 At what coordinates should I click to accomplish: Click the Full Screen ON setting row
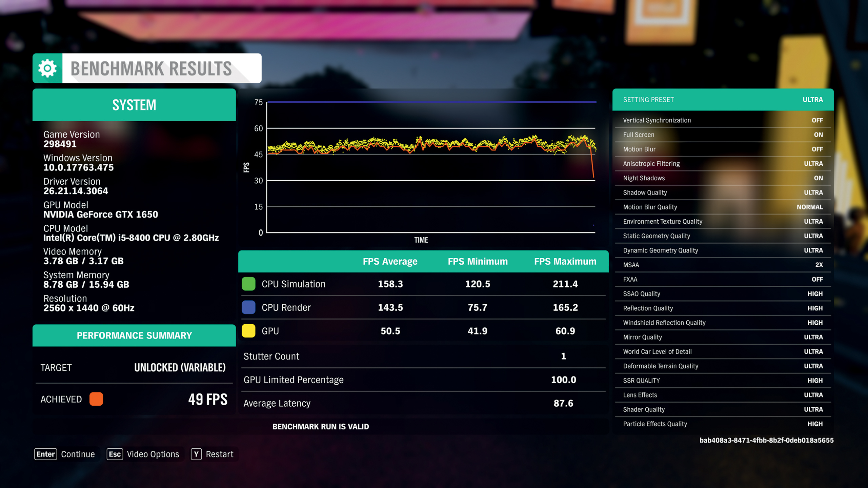click(x=723, y=135)
